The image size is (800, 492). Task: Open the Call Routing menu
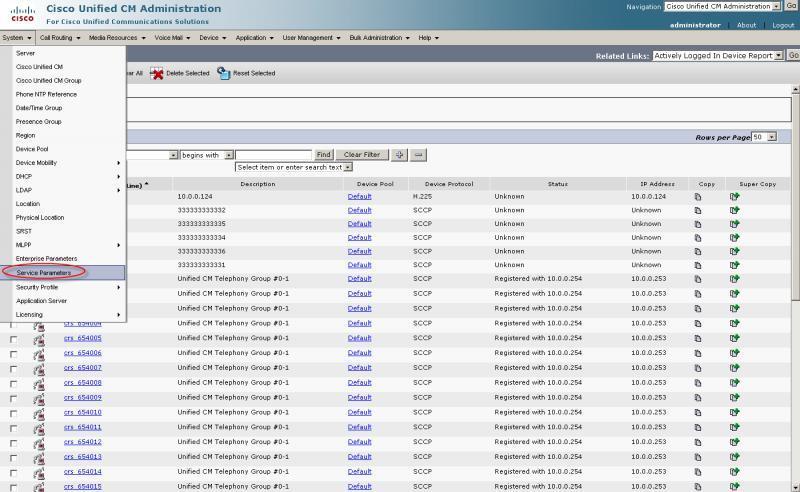(x=60, y=38)
